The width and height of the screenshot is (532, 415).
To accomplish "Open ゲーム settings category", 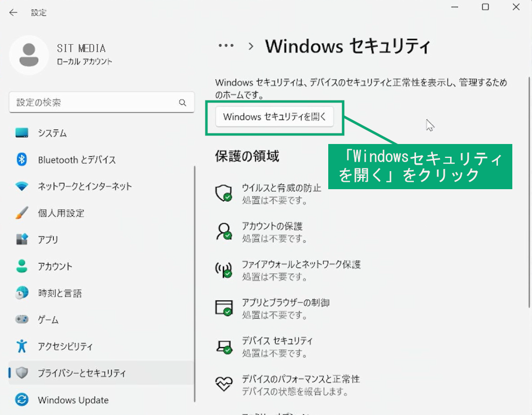I will 101,319.
